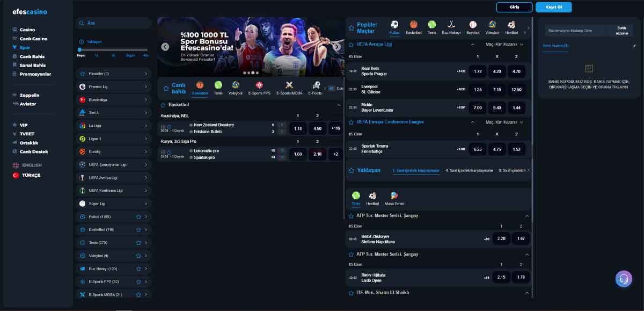Show the next banner slide
644x311 pixels.
point(337,47)
